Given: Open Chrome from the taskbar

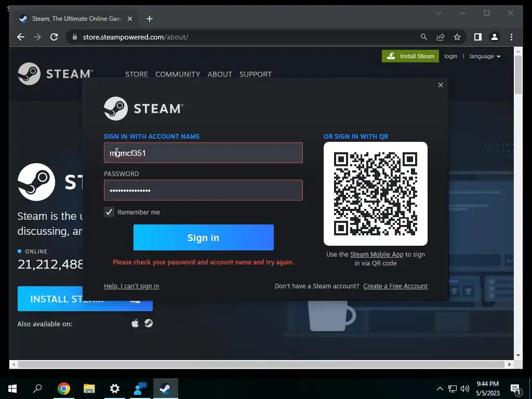Looking at the screenshot, I should click(x=64, y=389).
